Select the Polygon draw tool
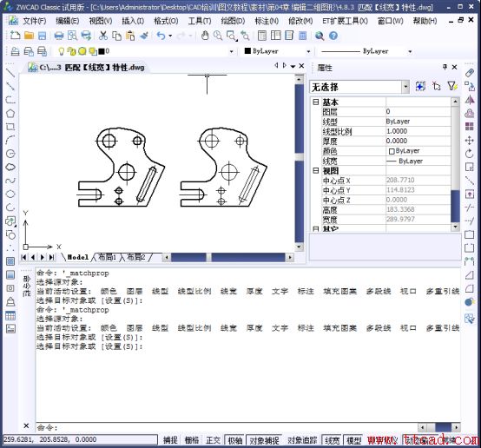This screenshot has height=448, width=481. click(x=10, y=113)
